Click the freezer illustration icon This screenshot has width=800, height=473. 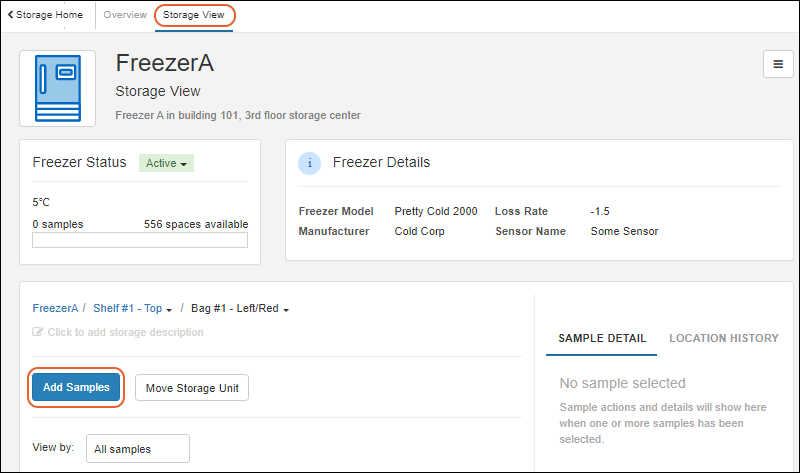tap(58, 89)
